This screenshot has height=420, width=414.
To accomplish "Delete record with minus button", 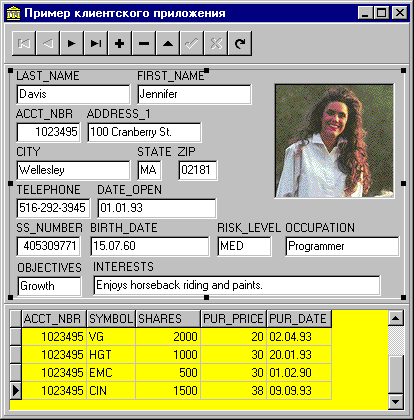I will click(144, 43).
